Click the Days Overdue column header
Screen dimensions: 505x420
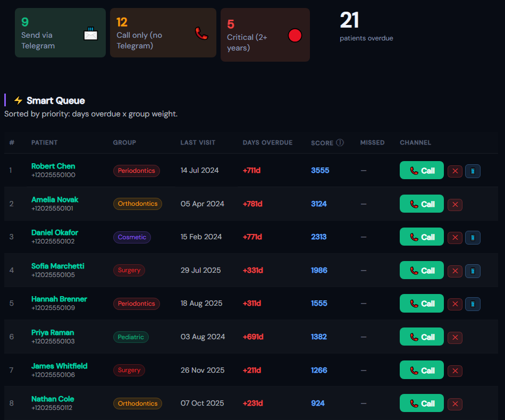click(x=267, y=142)
